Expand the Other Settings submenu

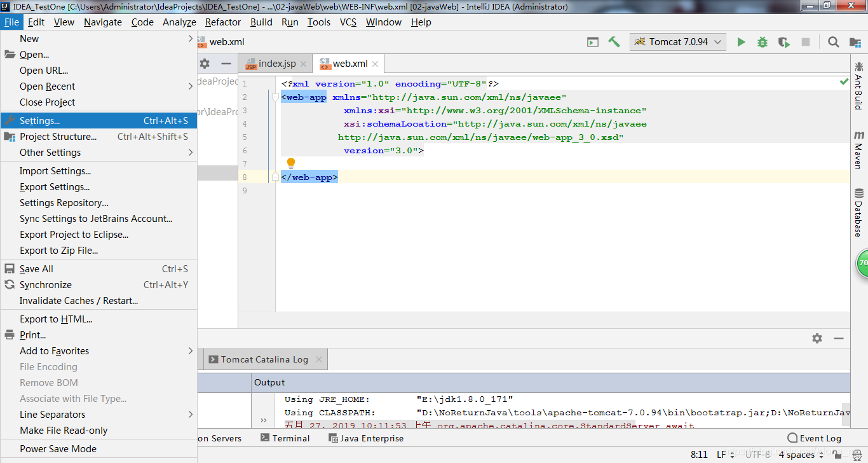(98, 153)
